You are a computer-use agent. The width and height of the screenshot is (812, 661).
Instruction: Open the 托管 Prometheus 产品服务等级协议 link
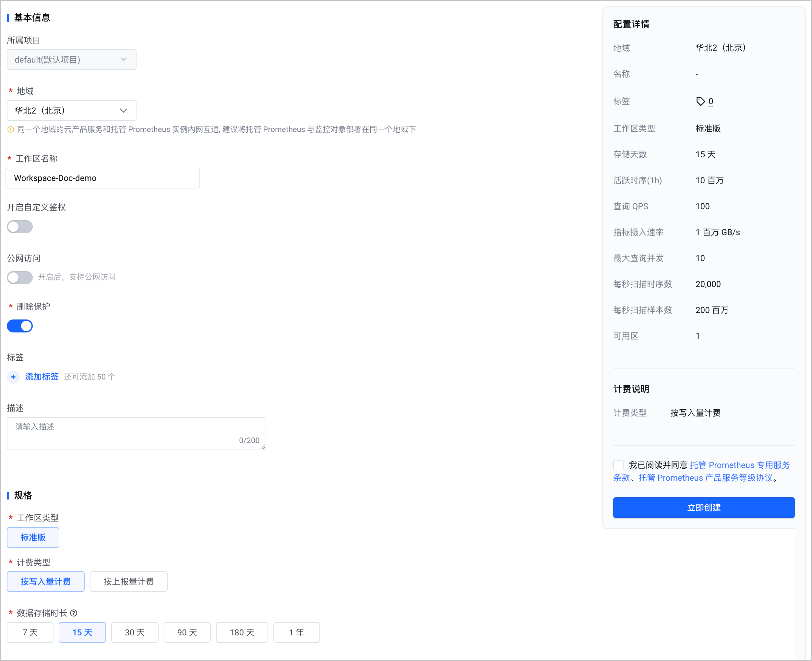(x=705, y=478)
